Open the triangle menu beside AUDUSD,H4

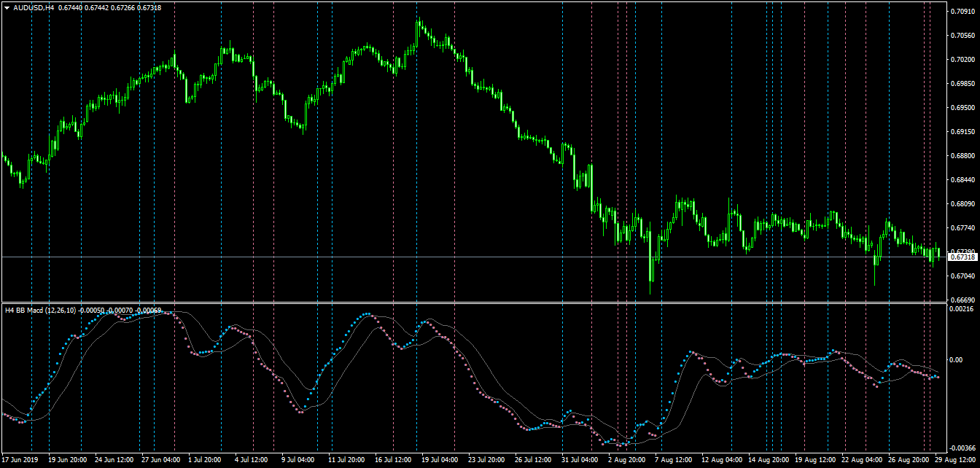click(7, 7)
